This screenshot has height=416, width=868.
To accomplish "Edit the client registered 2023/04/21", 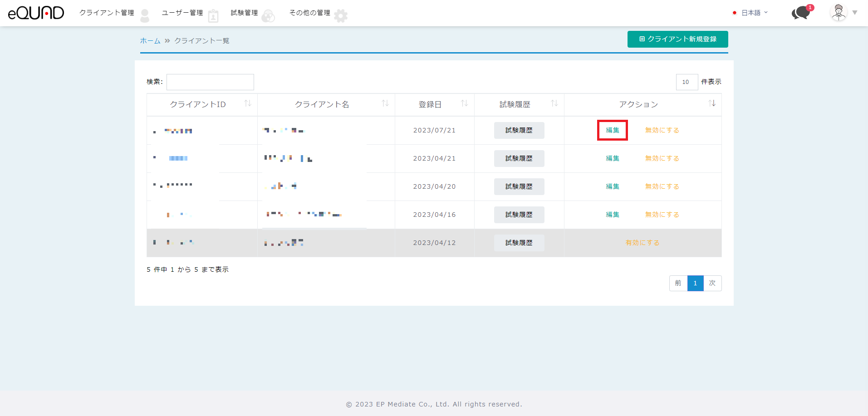I will coord(613,158).
